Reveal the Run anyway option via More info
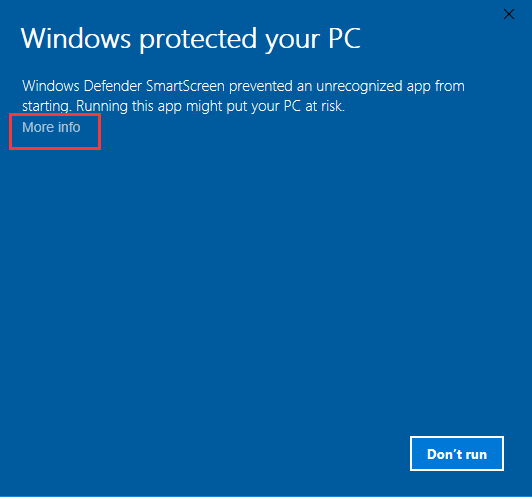Screen dimensions: 532x497 (x=51, y=128)
